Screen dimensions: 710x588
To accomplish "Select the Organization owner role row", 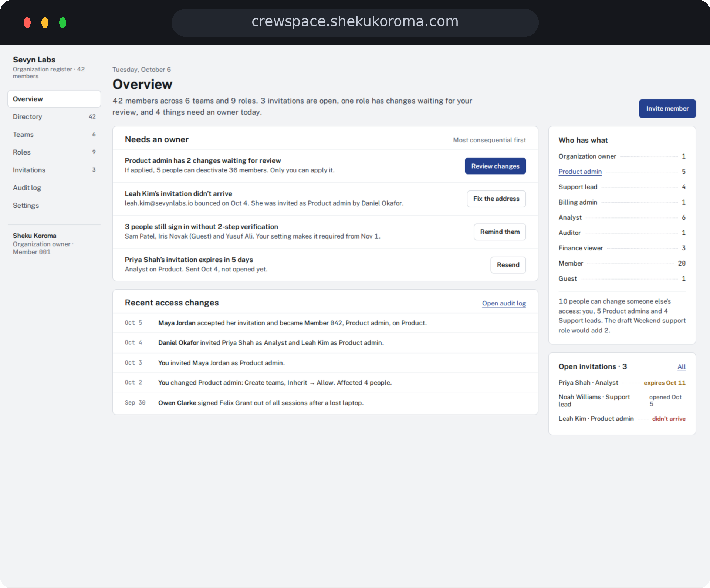I will (x=622, y=156).
